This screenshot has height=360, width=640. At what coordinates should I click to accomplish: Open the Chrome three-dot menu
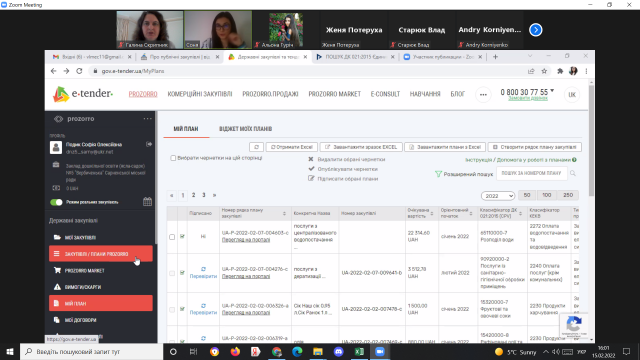(586, 71)
